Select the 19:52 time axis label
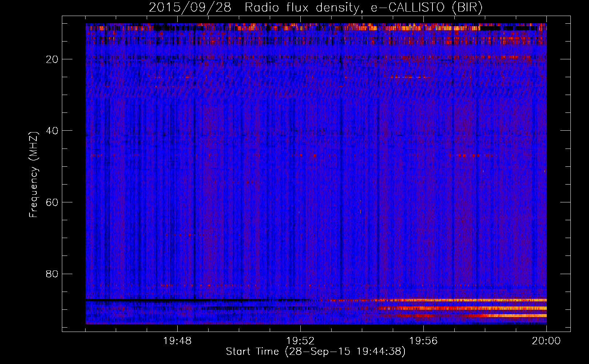This screenshot has height=364, width=589. [x=300, y=341]
